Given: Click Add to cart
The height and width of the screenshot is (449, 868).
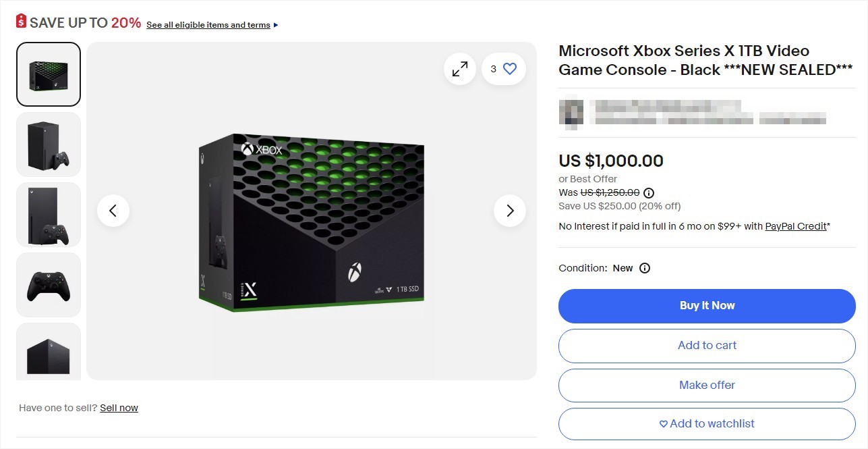Looking at the screenshot, I should click(706, 345).
